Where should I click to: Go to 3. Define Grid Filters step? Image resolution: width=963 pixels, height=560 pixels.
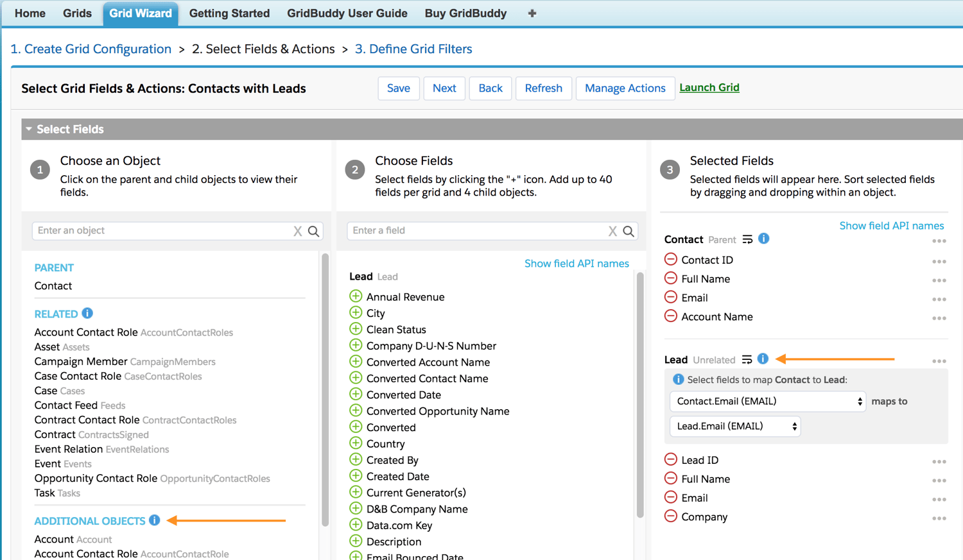coord(413,49)
